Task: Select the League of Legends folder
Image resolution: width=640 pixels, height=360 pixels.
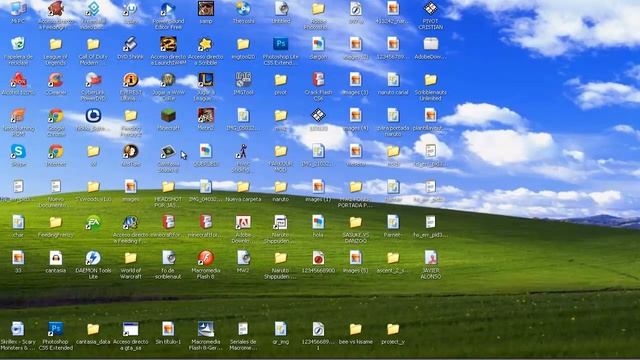Action: [56, 44]
